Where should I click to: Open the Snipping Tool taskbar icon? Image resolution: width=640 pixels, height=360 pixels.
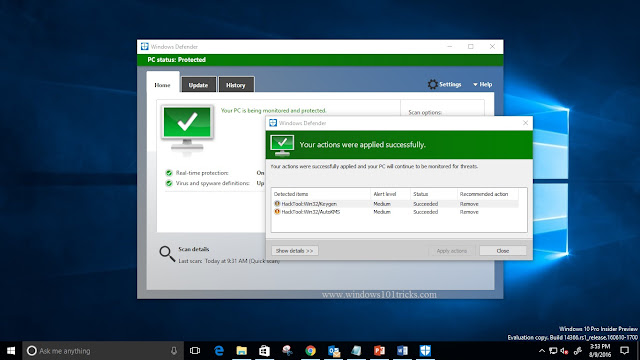tap(287, 351)
